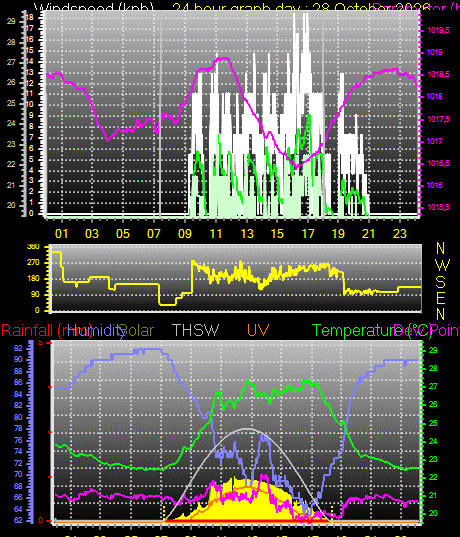The image size is (460, 537).
Task: Click the S compass letter
Action: click(x=440, y=282)
